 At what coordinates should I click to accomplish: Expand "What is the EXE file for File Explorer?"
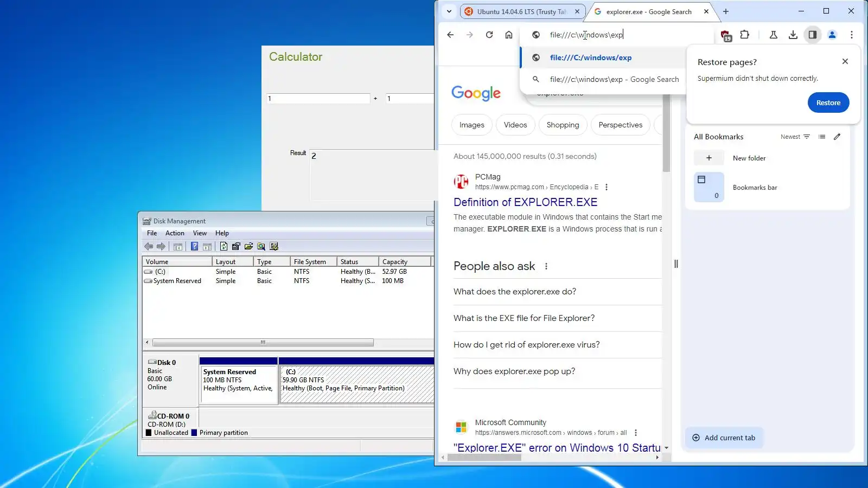(558, 318)
